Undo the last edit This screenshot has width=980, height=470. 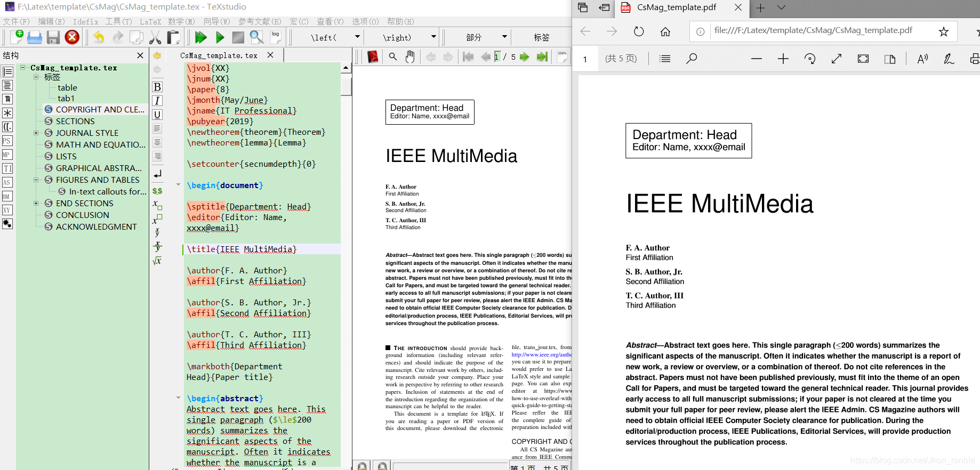[x=99, y=37]
